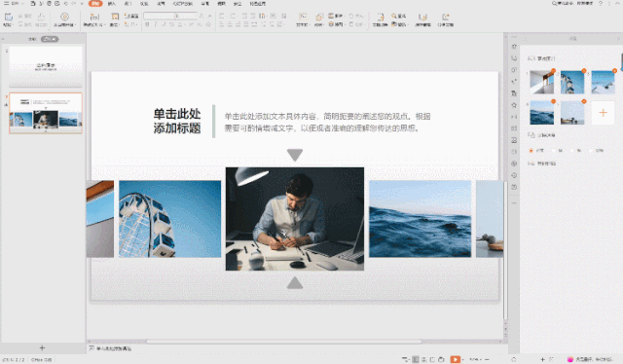Select the third radio option in panel
This screenshot has width=623, height=364.
coord(572,151)
